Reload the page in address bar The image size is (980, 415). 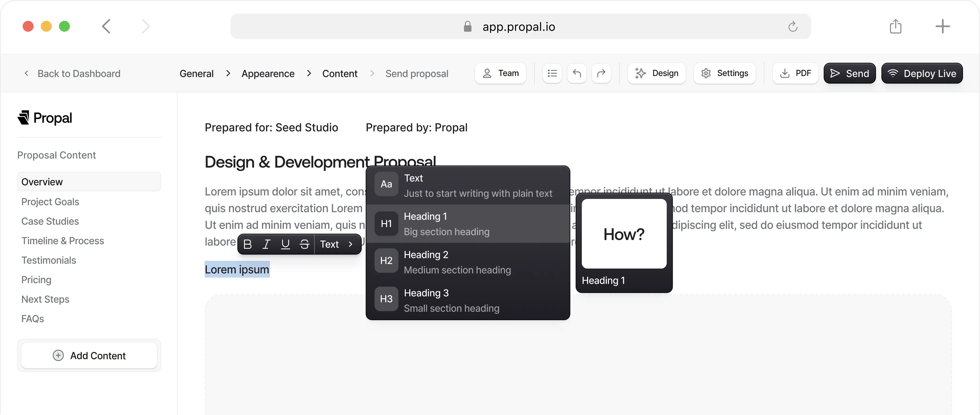[x=792, y=27]
